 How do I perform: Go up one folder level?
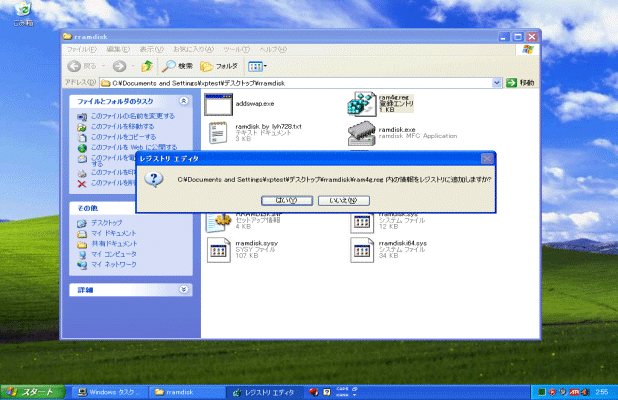tap(147, 66)
